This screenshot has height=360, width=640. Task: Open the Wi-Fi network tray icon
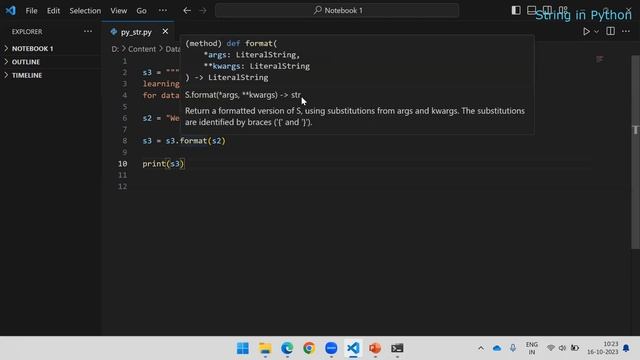pyautogui.click(x=551, y=348)
